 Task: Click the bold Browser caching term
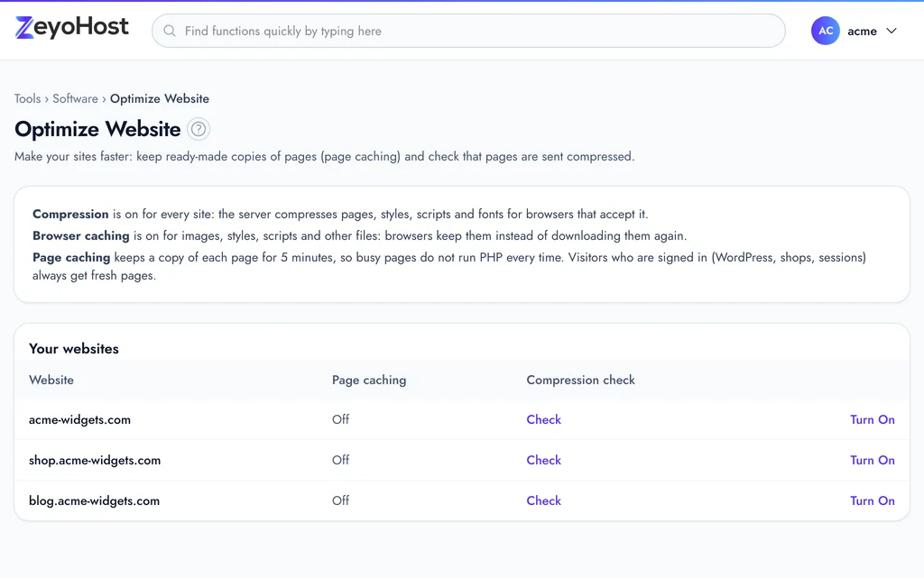coord(80,236)
